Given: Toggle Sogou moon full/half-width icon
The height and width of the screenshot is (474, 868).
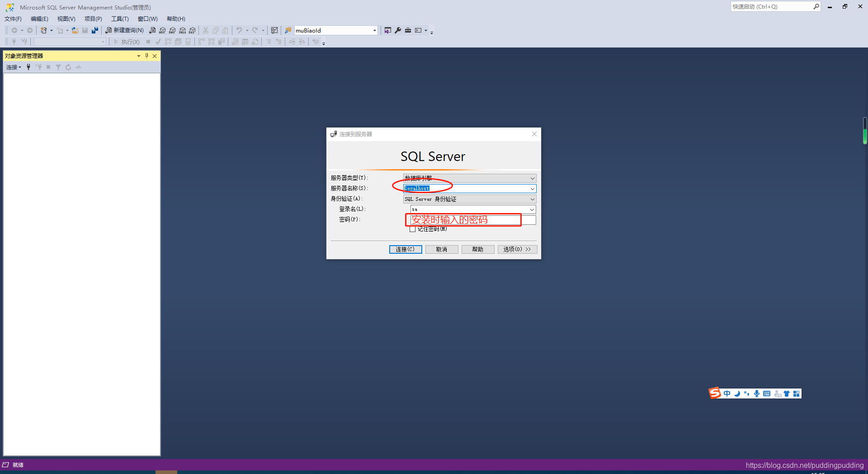Looking at the screenshot, I should pyautogui.click(x=737, y=393).
